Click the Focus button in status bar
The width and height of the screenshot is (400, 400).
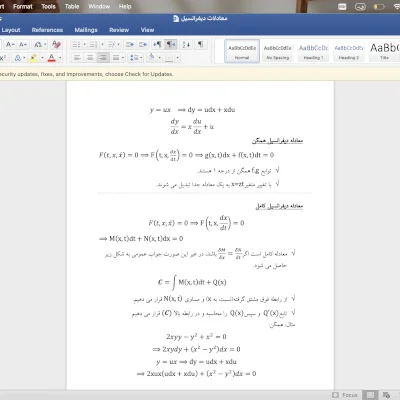[x=345, y=395]
